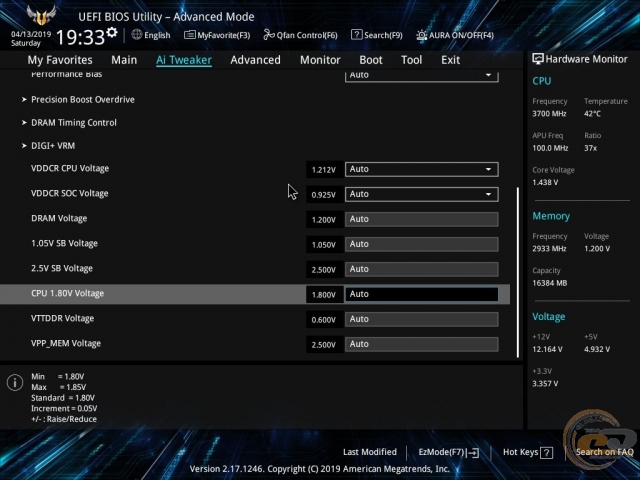Click 1.05V SB Voltage Auto field

coord(422,244)
